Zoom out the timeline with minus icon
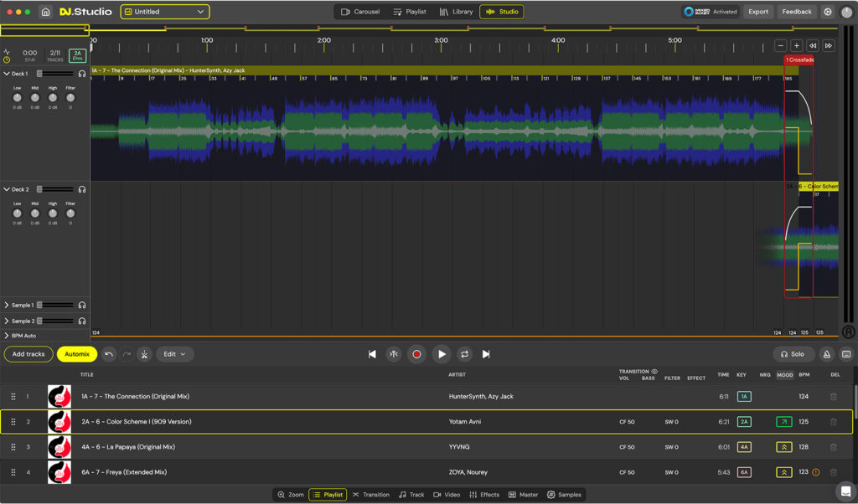This screenshot has width=858, height=504. [x=781, y=46]
